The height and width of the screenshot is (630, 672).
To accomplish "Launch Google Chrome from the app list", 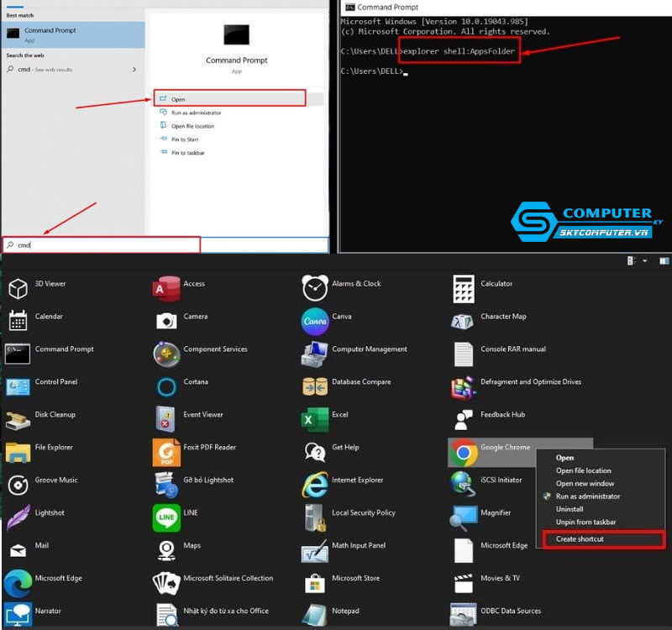I will click(x=463, y=452).
